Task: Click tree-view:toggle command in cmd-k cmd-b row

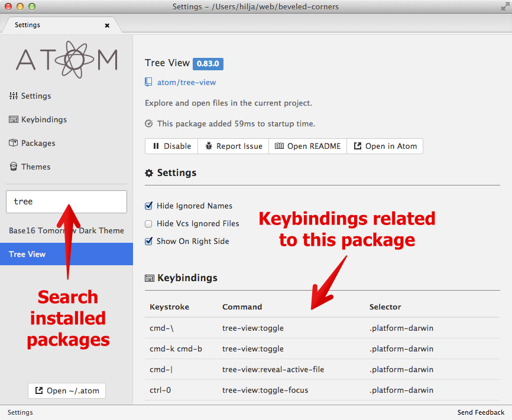Action: 252,349
